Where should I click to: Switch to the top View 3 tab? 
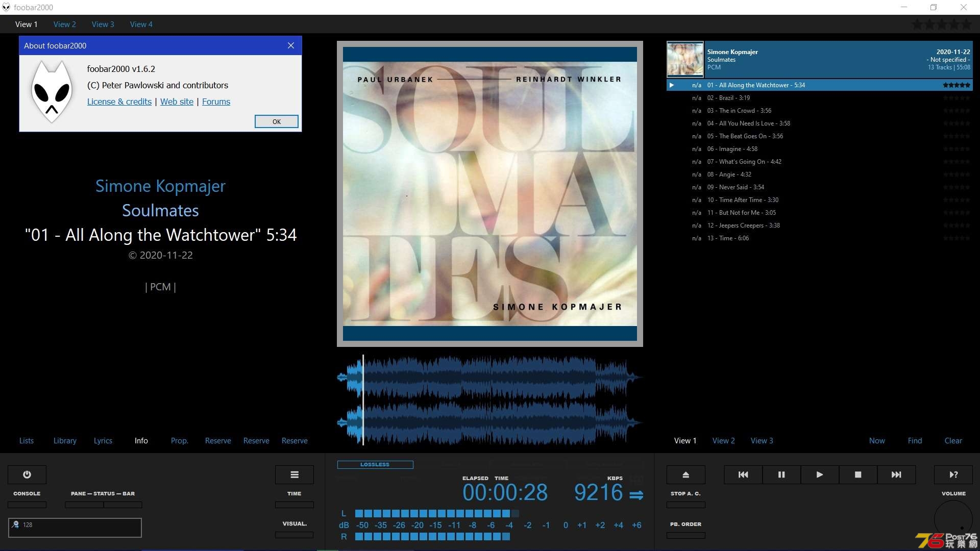tap(103, 24)
